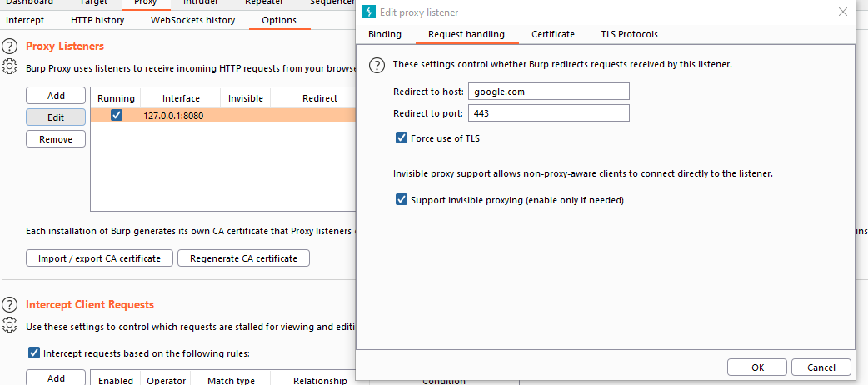
Task: Click help icon in Edit proxy listener dialog
Action: point(377,65)
